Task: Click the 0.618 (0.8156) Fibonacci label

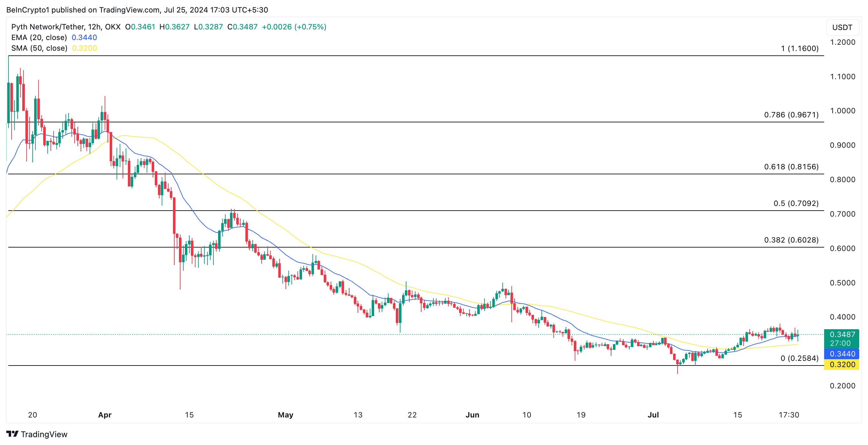Action: coord(791,166)
